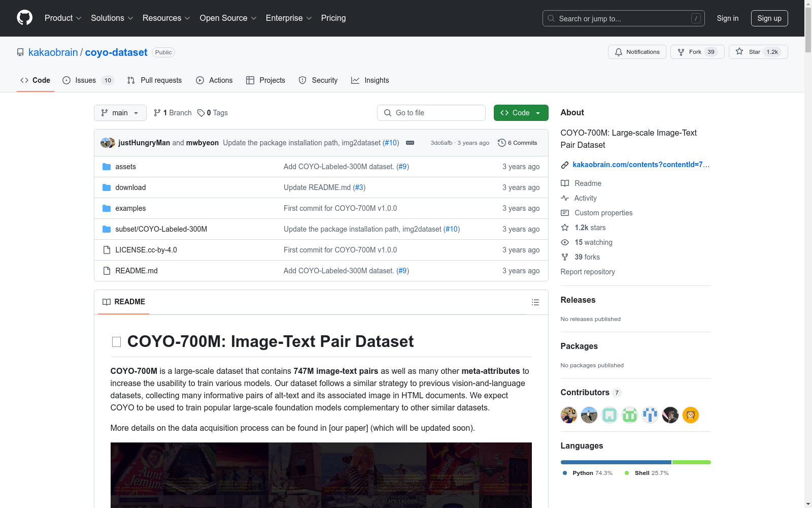Fork the repository using Fork button
Viewport: 812px width, 508px height.
click(697, 52)
